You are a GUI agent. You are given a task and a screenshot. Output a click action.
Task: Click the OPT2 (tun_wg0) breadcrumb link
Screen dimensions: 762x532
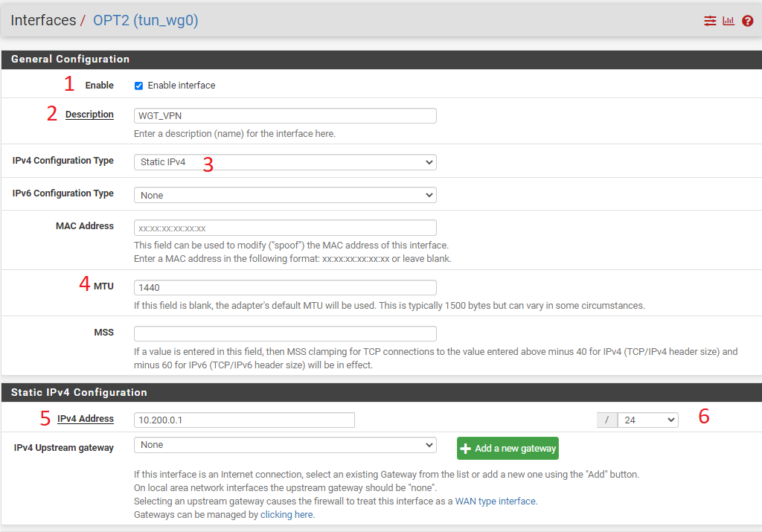[x=145, y=20]
